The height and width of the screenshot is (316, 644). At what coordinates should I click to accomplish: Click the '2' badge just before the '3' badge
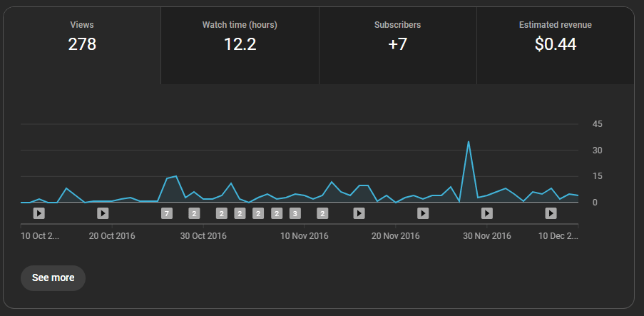tap(277, 213)
